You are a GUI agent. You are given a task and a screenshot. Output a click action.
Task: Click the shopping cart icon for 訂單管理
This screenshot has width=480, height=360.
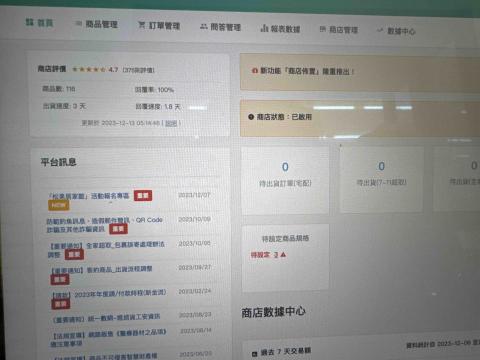click(x=142, y=25)
